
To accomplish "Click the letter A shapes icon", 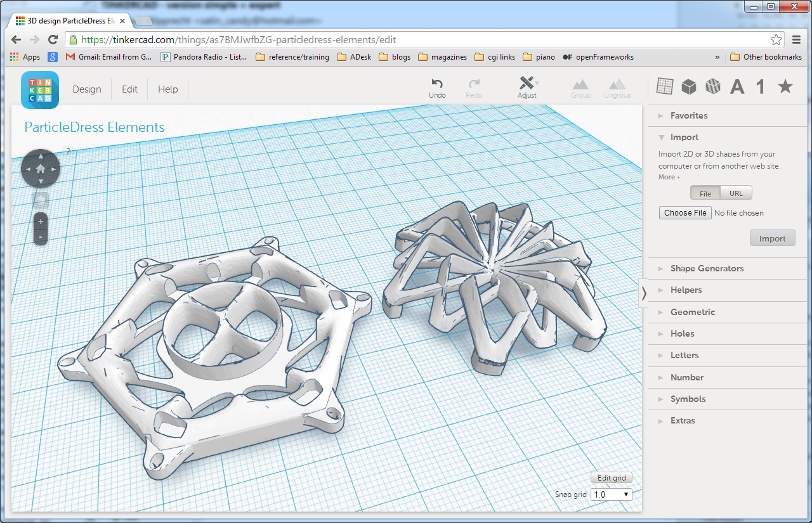I will (737, 87).
